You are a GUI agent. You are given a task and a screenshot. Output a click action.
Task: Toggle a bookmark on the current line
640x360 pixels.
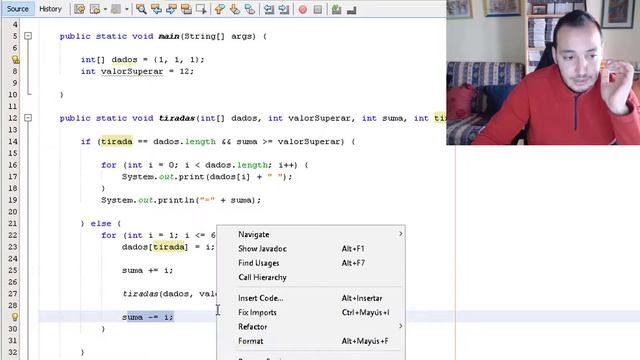(x=250, y=9)
